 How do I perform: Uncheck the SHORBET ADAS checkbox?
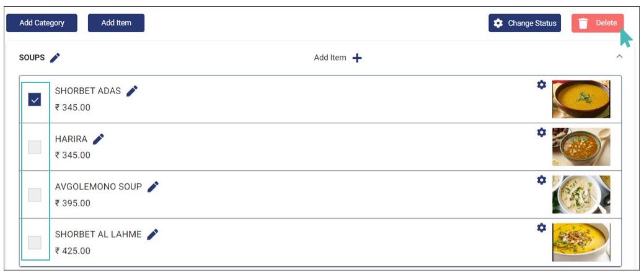pos(35,99)
